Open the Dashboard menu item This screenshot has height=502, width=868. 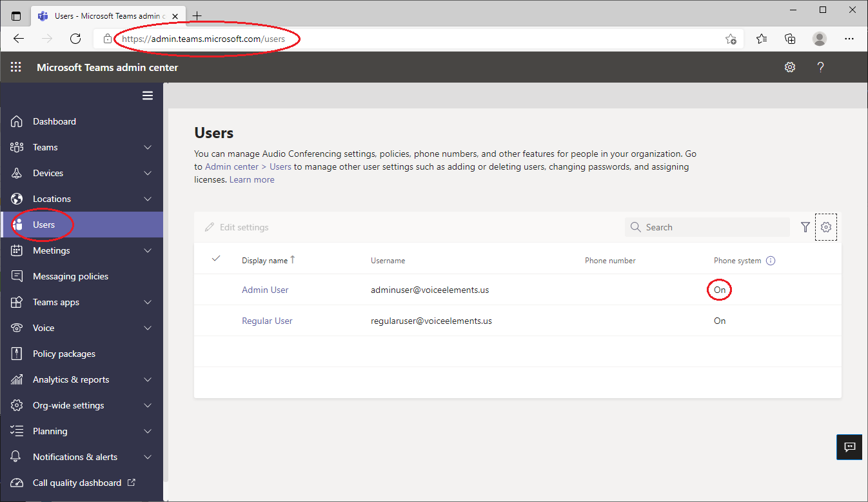pos(81,121)
